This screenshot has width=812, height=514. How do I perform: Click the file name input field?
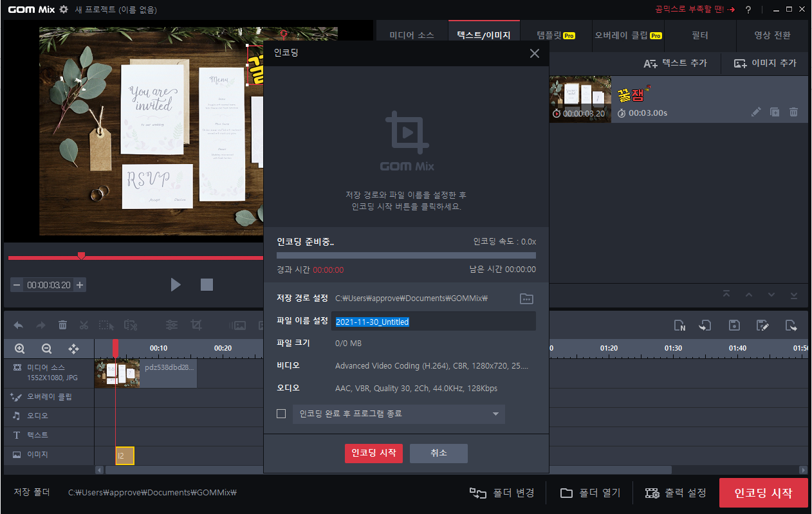click(434, 321)
